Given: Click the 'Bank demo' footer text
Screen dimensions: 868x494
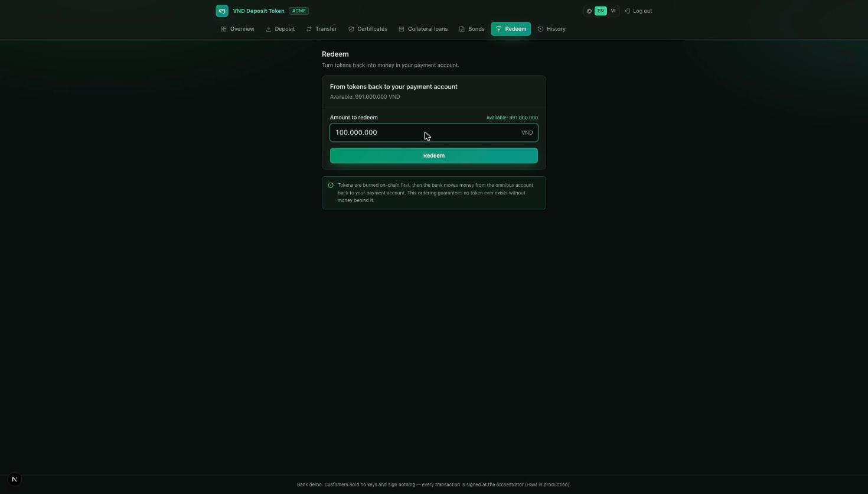Looking at the screenshot, I should (x=434, y=485).
